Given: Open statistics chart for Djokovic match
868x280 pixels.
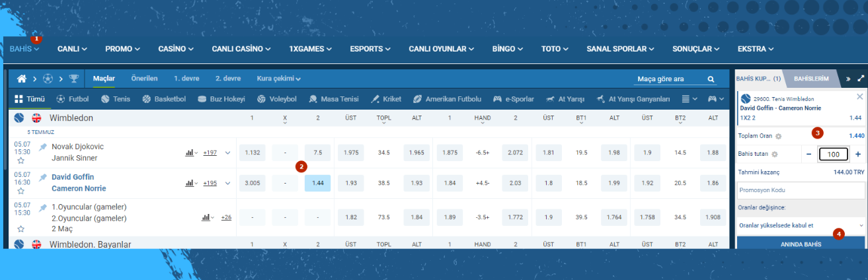Looking at the screenshot, I should (191, 153).
